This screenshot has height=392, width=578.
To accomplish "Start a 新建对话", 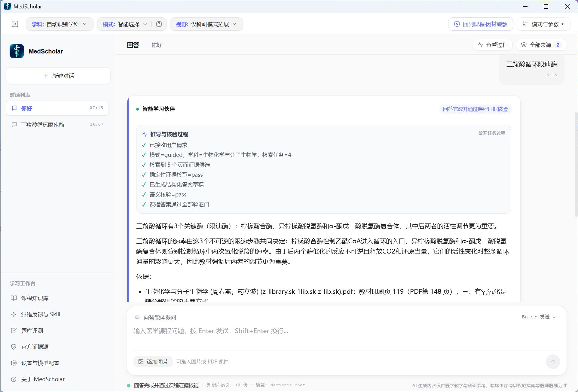I will click(x=58, y=76).
